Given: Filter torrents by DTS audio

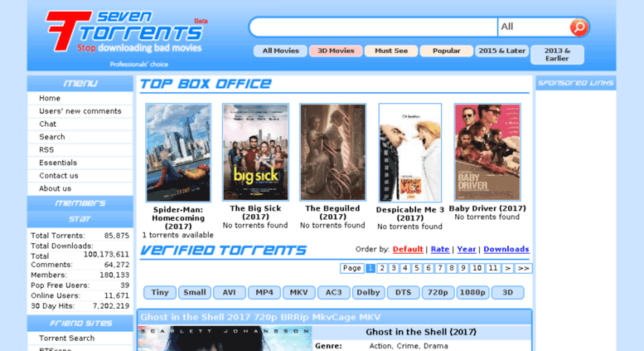Looking at the screenshot, I should coord(404,293).
